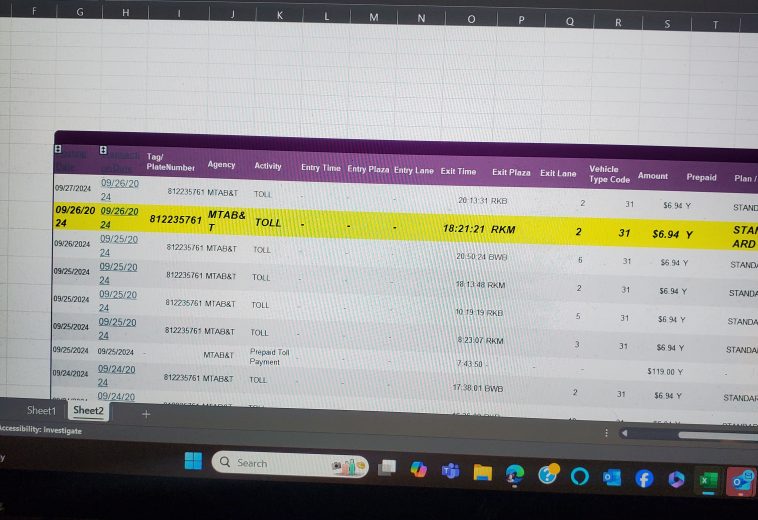The image size is (758, 520).
Task: Click the exit time '8:23:07 RKM'
Action: (x=480, y=340)
